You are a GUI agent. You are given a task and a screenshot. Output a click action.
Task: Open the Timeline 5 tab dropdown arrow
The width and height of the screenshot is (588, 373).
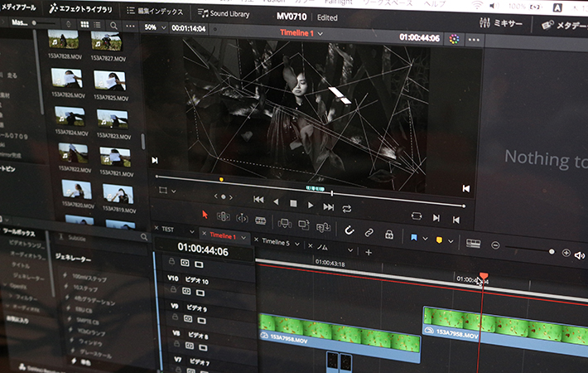[x=298, y=244]
